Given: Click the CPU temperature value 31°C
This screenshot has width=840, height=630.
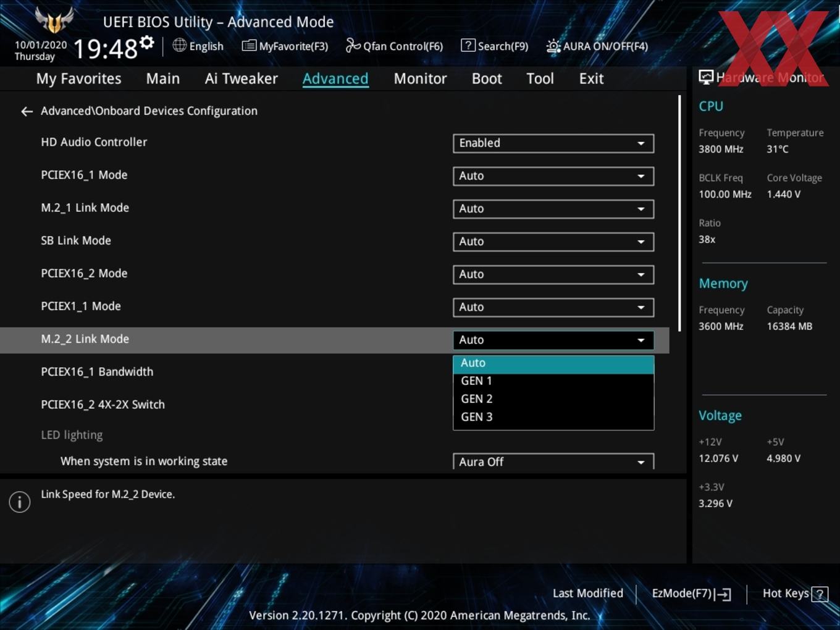Looking at the screenshot, I should click(x=778, y=149).
